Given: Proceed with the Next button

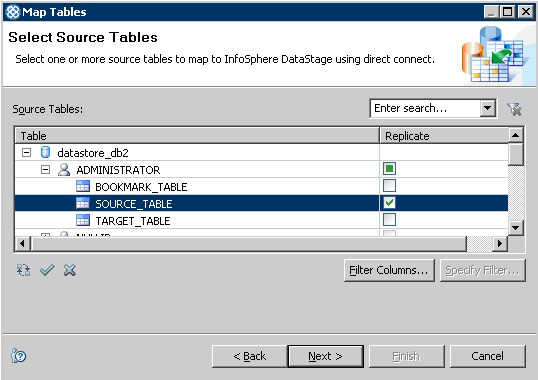Looking at the screenshot, I should tap(326, 356).
